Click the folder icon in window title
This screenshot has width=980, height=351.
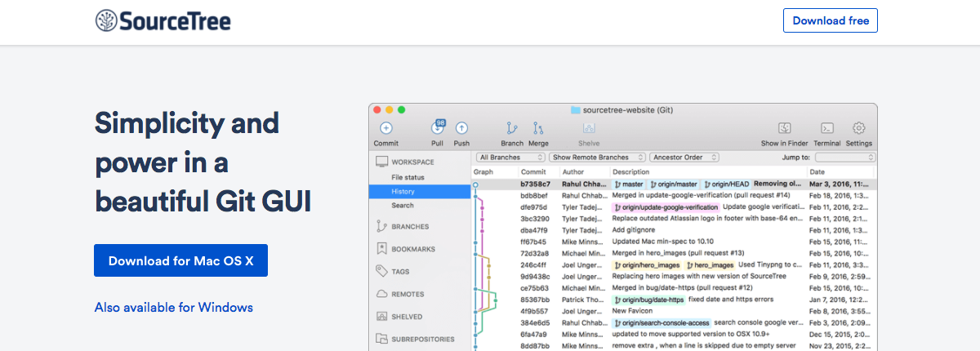[575, 109]
